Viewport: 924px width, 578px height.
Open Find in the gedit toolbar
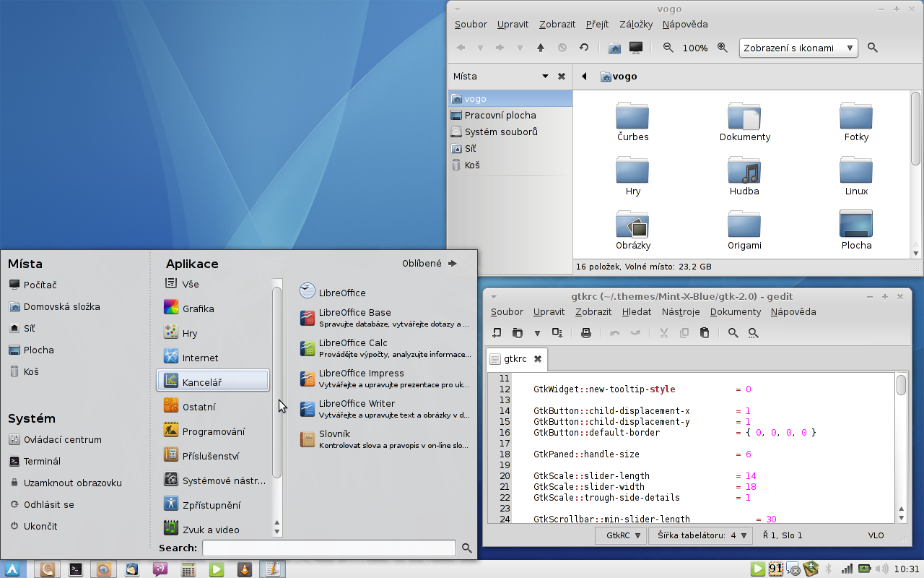(x=733, y=332)
